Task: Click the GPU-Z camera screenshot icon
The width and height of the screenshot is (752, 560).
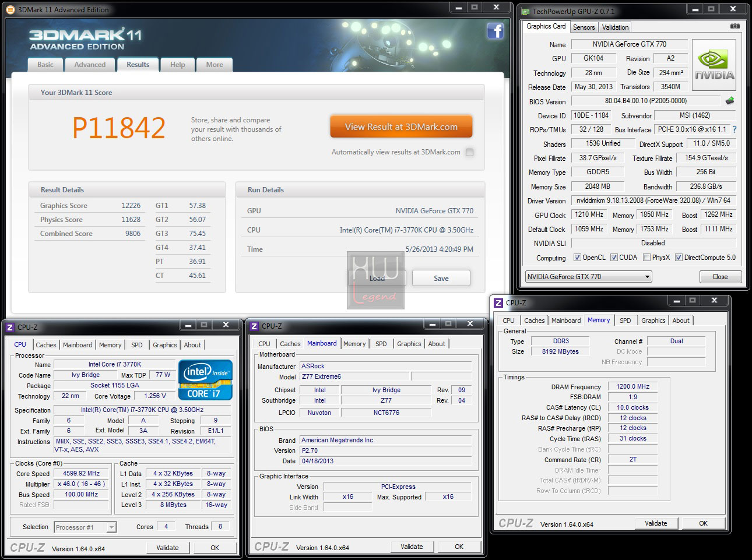Action: 735,26
